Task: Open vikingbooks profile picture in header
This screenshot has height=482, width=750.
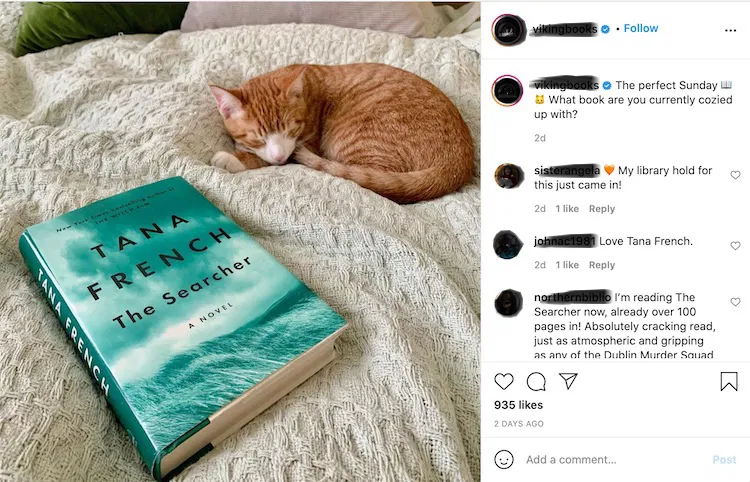Action: [509, 30]
